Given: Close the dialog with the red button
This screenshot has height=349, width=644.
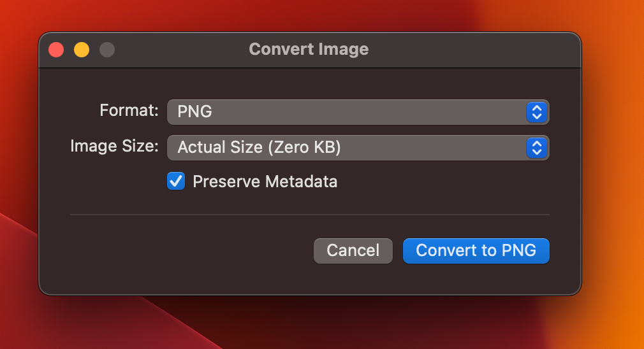Looking at the screenshot, I should coord(56,50).
